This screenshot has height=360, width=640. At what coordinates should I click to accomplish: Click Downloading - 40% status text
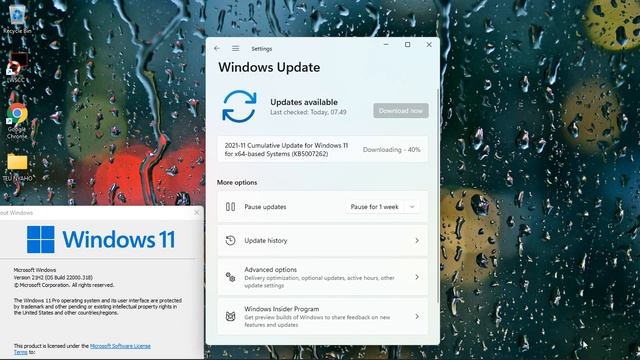tap(391, 150)
